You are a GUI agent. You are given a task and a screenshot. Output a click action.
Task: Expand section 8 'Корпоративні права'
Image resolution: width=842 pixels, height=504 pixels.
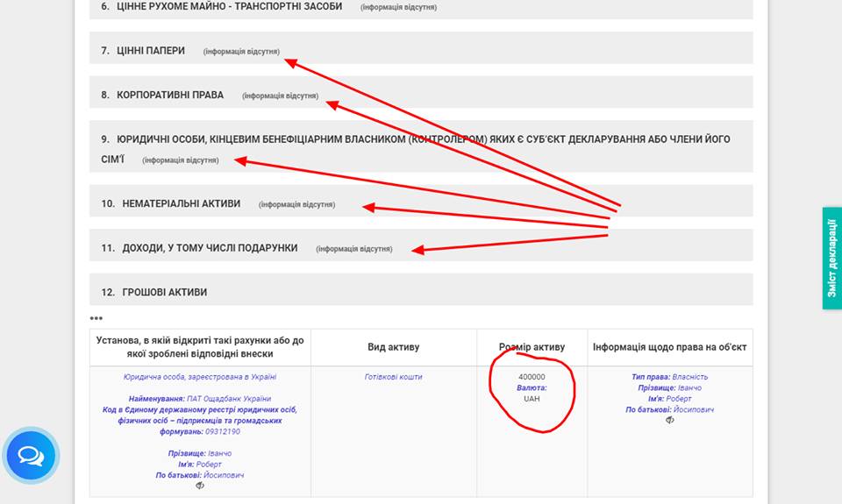pyautogui.click(x=170, y=95)
